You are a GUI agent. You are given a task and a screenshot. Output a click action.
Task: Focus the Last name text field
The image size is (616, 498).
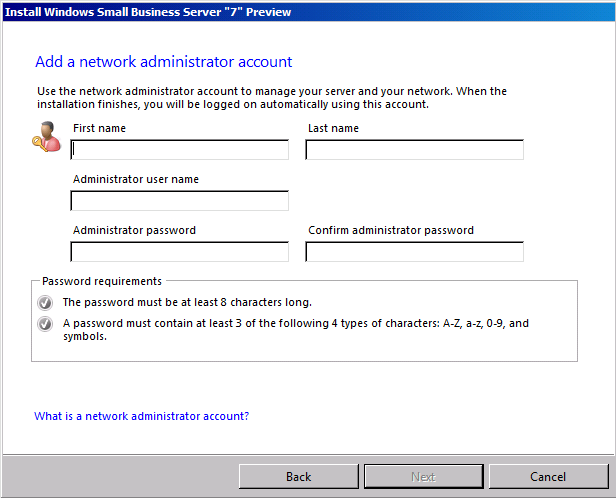(x=414, y=150)
